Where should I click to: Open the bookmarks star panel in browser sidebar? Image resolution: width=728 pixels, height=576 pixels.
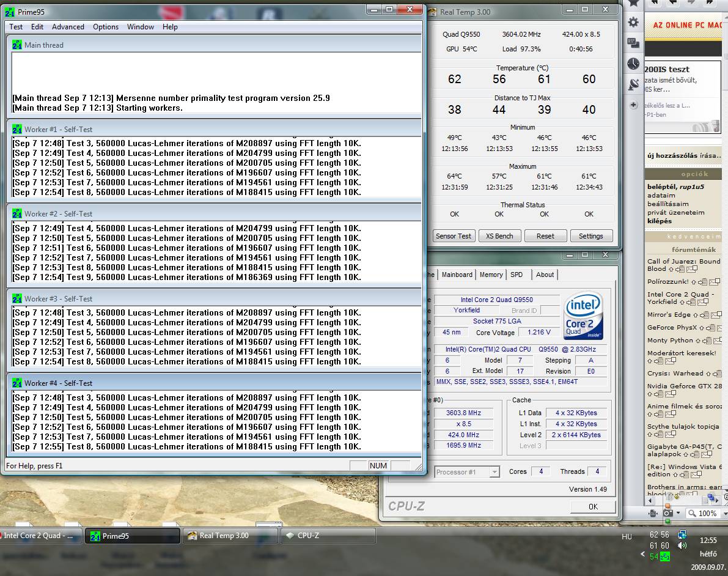coord(633,3)
